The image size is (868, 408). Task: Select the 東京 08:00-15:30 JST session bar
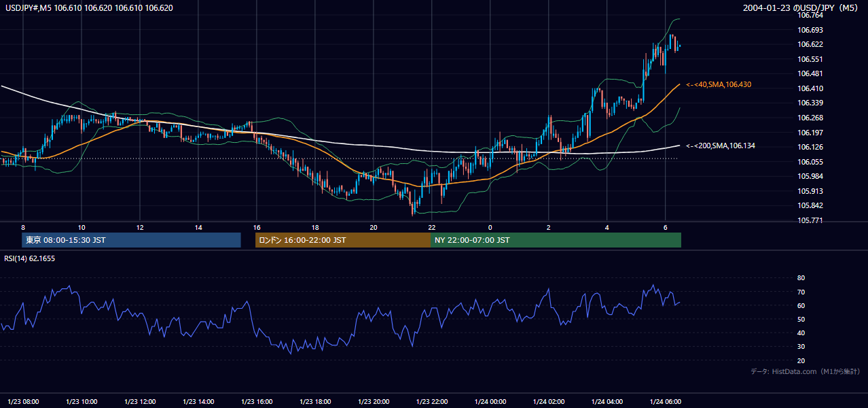pos(132,240)
